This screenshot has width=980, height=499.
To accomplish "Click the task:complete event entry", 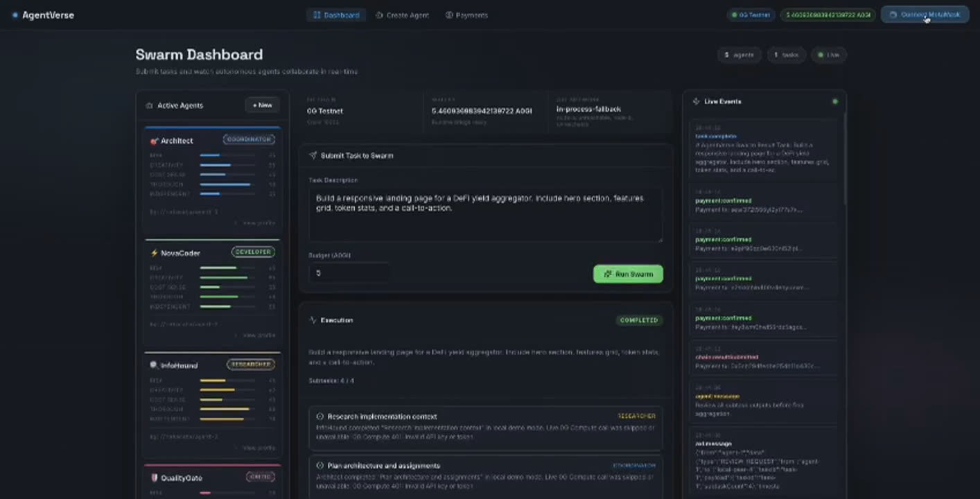I will click(763, 149).
